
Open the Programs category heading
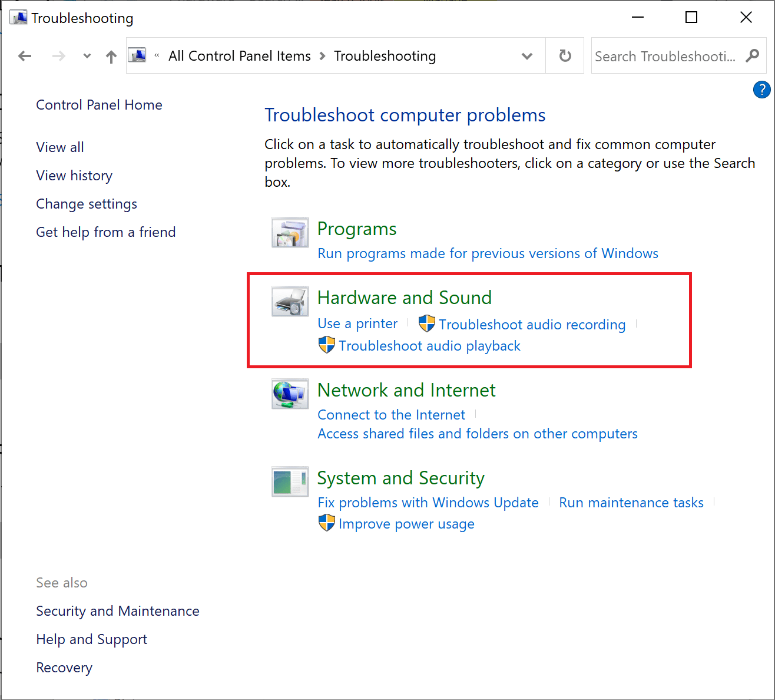click(357, 229)
